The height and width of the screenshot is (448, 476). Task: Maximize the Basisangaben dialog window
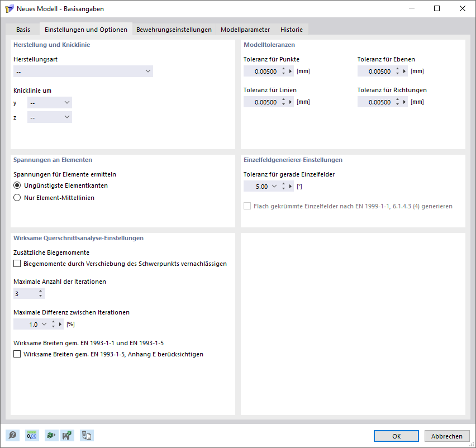click(437, 8)
